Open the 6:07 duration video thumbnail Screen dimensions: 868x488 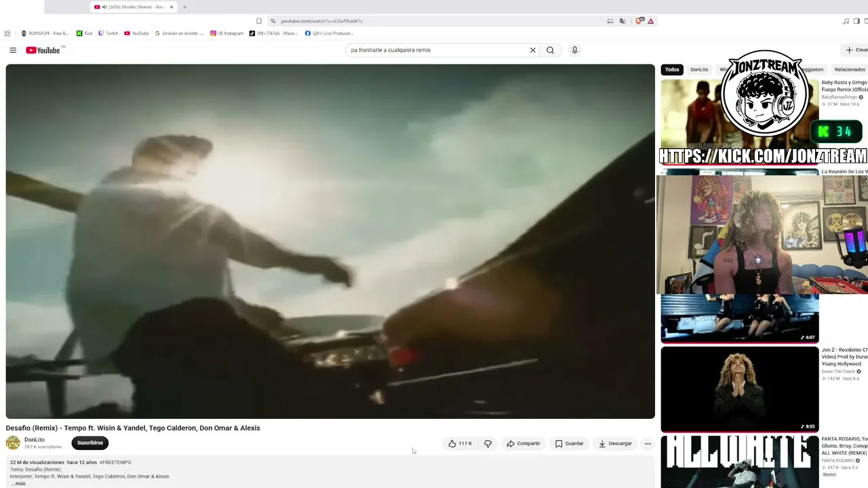tap(740, 319)
